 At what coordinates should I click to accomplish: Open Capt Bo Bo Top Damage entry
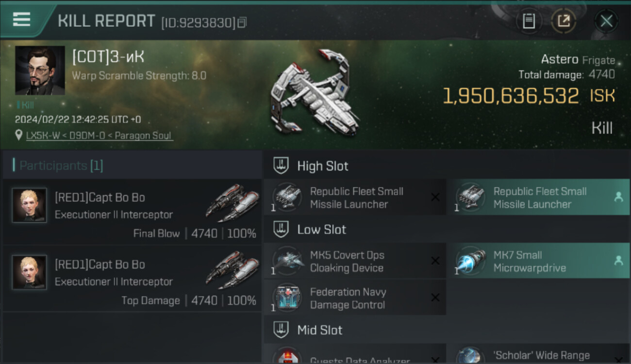point(133,279)
